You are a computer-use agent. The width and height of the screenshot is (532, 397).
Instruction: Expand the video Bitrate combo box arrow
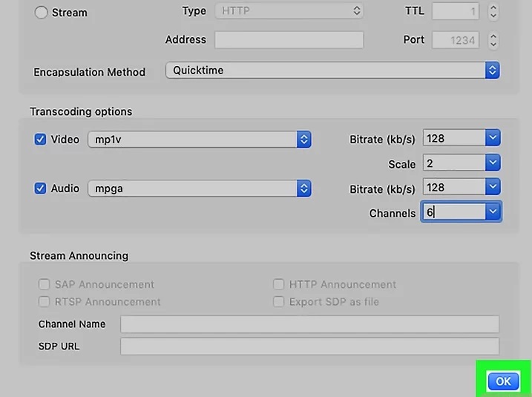(x=493, y=138)
